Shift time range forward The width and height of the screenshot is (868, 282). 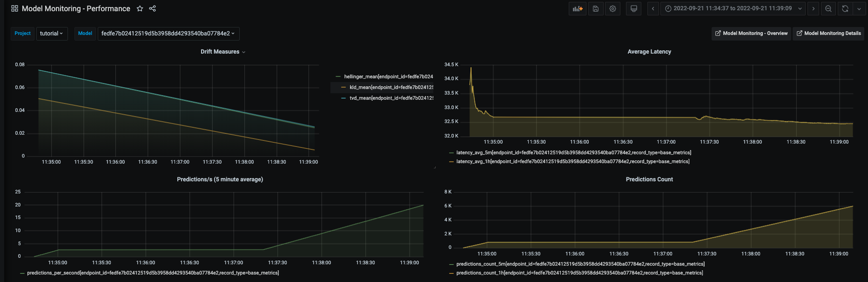pyautogui.click(x=813, y=8)
